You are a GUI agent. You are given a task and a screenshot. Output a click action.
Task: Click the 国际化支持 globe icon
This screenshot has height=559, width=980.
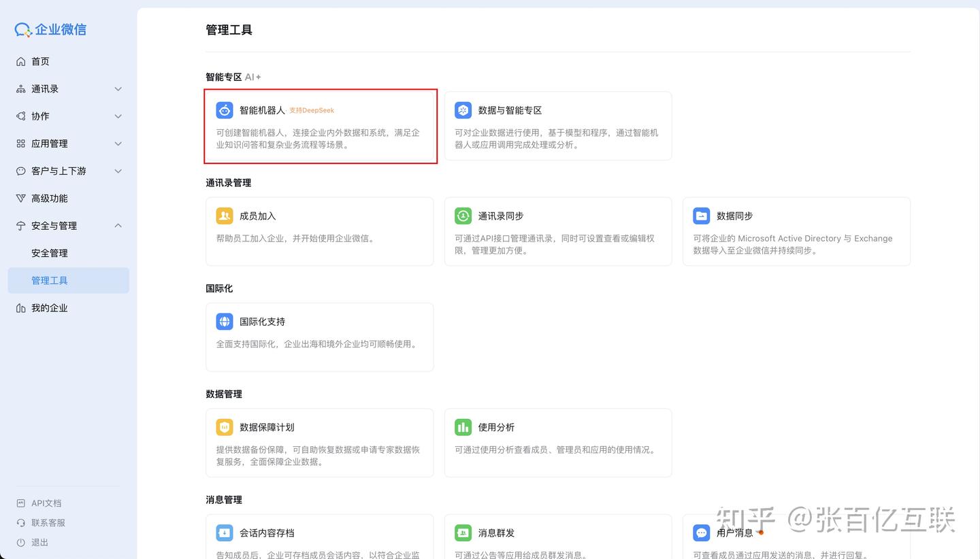[x=225, y=321]
